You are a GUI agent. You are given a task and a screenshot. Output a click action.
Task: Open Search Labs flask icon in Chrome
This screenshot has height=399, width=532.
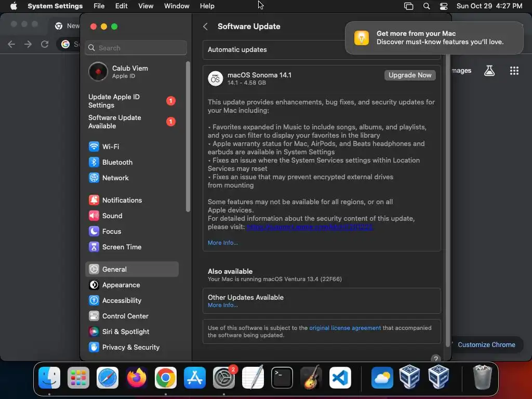pyautogui.click(x=489, y=71)
